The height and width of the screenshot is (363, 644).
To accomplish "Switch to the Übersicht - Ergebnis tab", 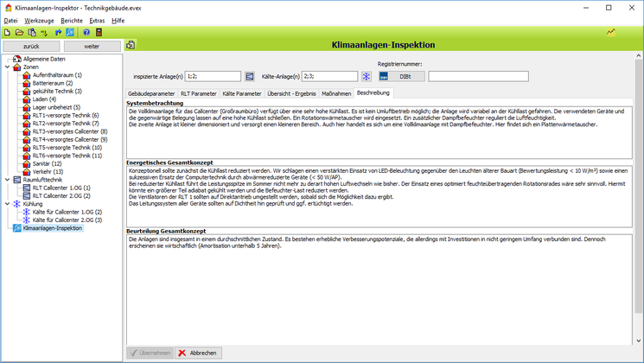I will [x=291, y=93].
